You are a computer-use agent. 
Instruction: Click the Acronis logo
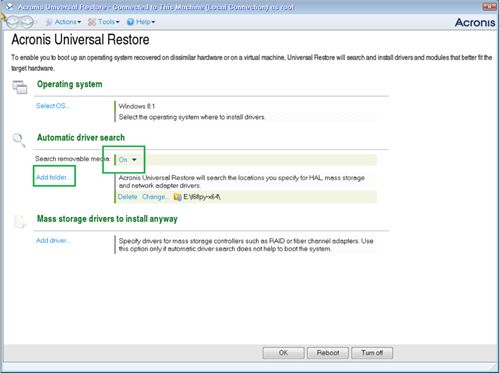click(475, 22)
